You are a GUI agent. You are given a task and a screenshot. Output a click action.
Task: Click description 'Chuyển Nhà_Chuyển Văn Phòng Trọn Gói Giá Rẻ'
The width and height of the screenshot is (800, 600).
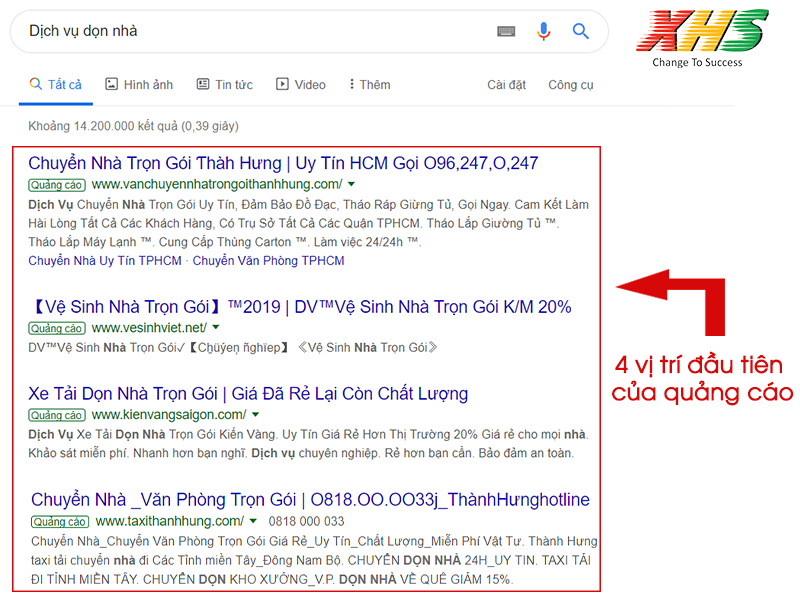[314, 560]
